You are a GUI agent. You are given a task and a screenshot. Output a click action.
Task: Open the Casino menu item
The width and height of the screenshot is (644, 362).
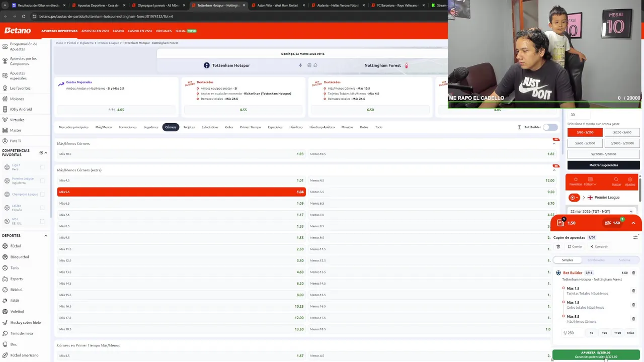click(118, 31)
